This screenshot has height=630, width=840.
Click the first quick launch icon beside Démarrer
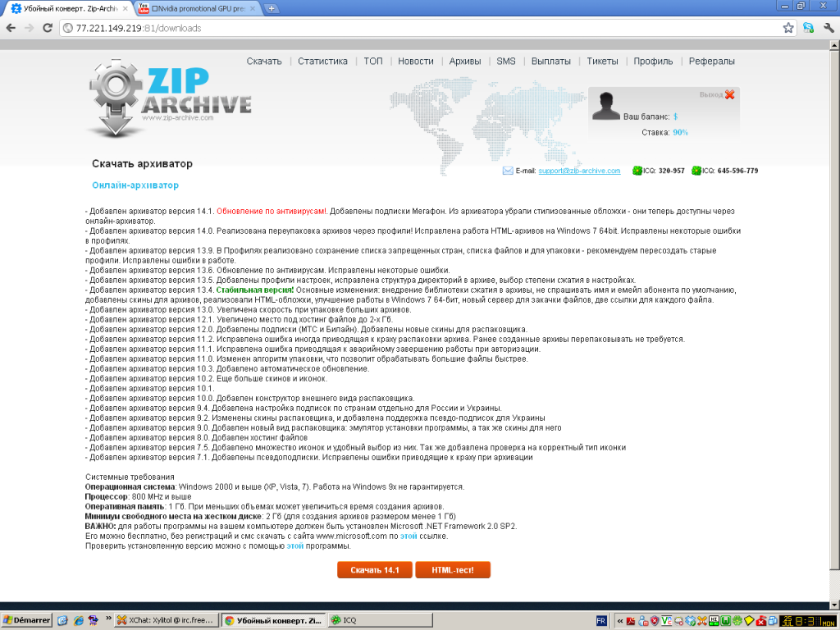62,620
